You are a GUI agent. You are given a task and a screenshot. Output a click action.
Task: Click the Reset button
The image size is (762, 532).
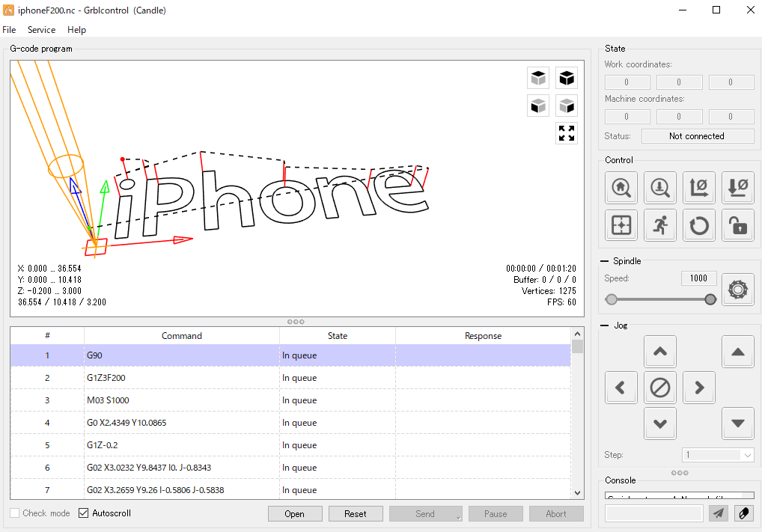coord(356,513)
